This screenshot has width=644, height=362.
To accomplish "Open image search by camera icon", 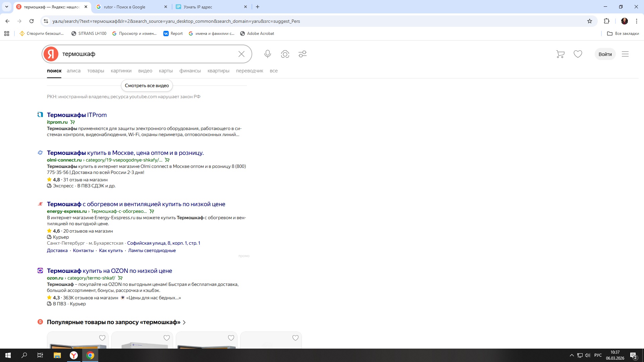I will pos(285,54).
